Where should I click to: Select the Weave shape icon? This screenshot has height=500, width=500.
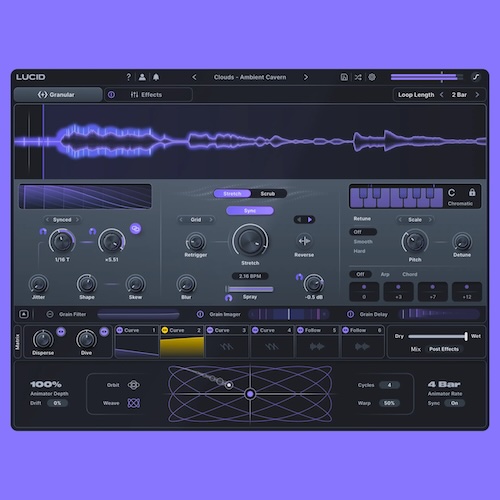pyautogui.click(x=134, y=403)
